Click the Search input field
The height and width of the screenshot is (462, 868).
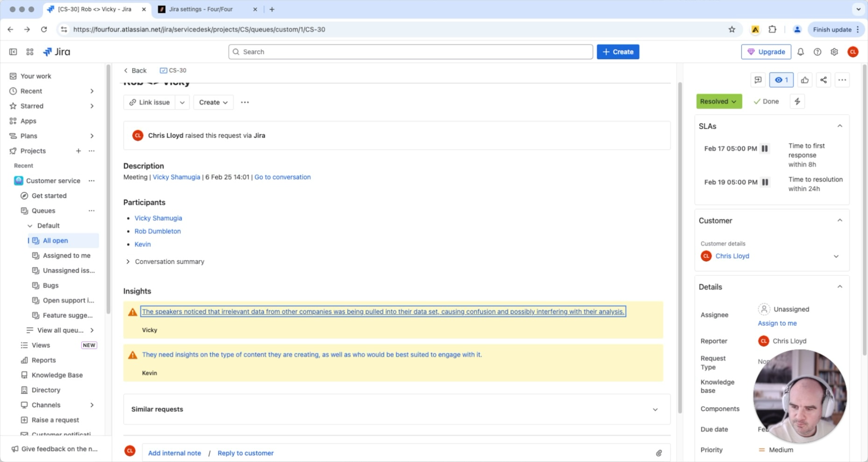pyautogui.click(x=410, y=52)
